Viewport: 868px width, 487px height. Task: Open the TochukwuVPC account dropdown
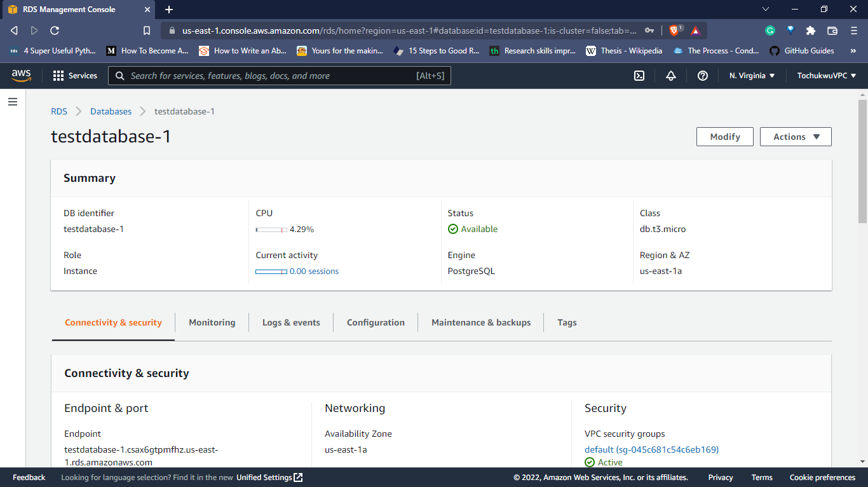coord(827,76)
